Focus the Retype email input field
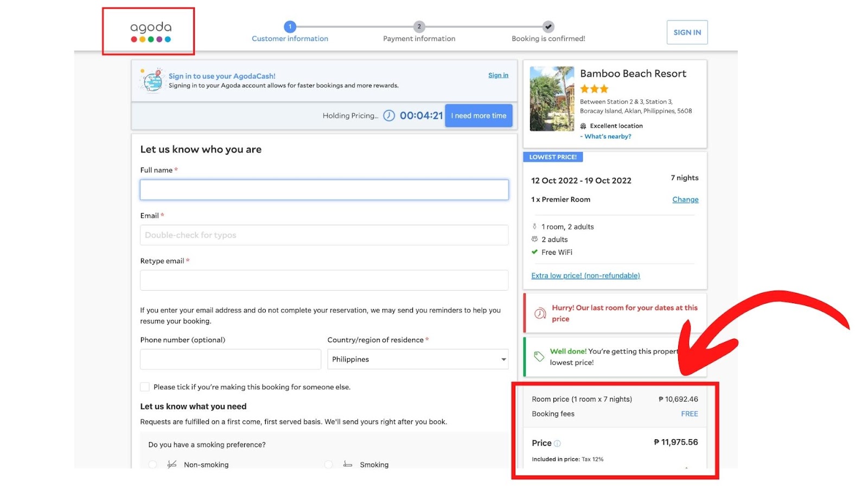868x488 pixels. click(324, 280)
